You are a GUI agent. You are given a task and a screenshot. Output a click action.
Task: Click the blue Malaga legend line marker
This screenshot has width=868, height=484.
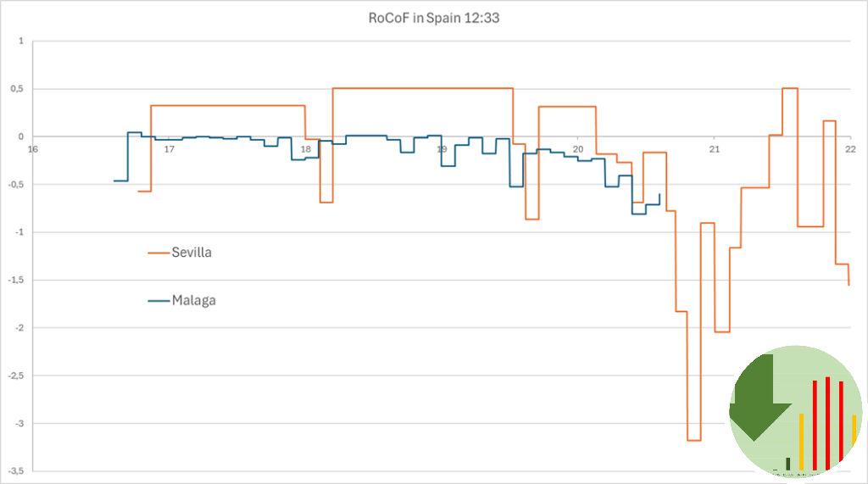coord(159,301)
